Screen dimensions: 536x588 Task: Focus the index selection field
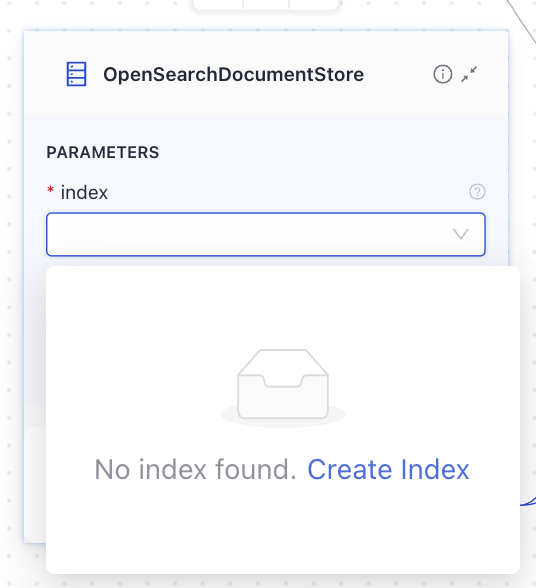[266, 234]
